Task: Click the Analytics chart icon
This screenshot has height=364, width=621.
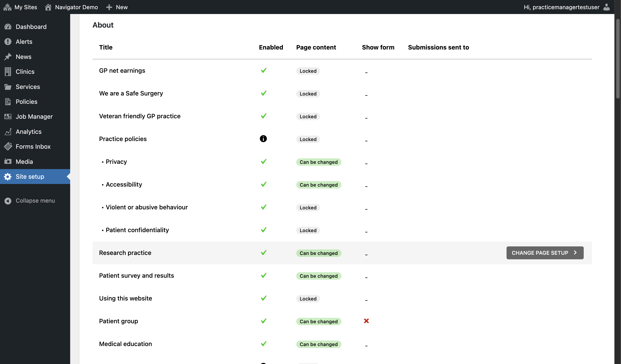Action: tap(8, 132)
